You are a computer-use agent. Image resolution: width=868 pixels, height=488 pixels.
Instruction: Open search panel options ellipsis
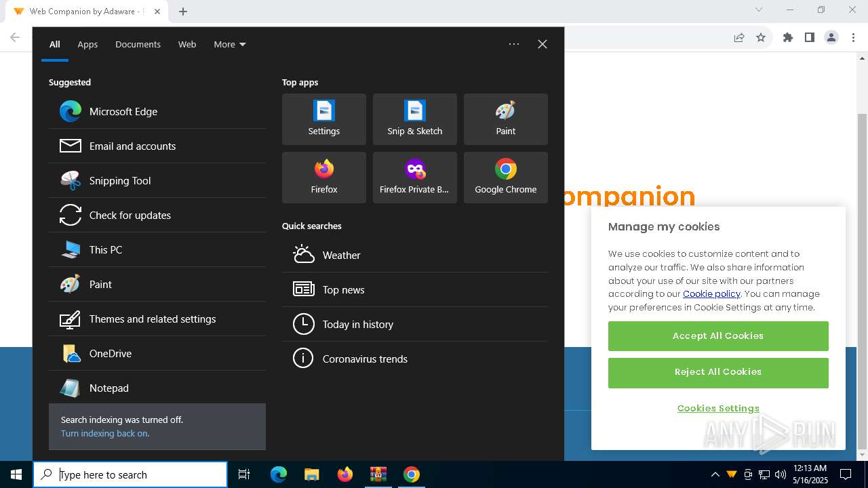tap(514, 44)
